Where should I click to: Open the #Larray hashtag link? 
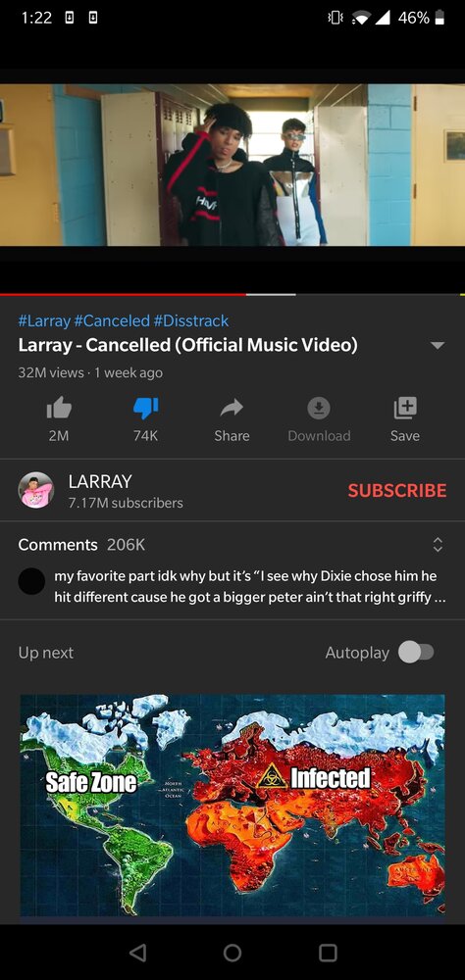click(44, 321)
